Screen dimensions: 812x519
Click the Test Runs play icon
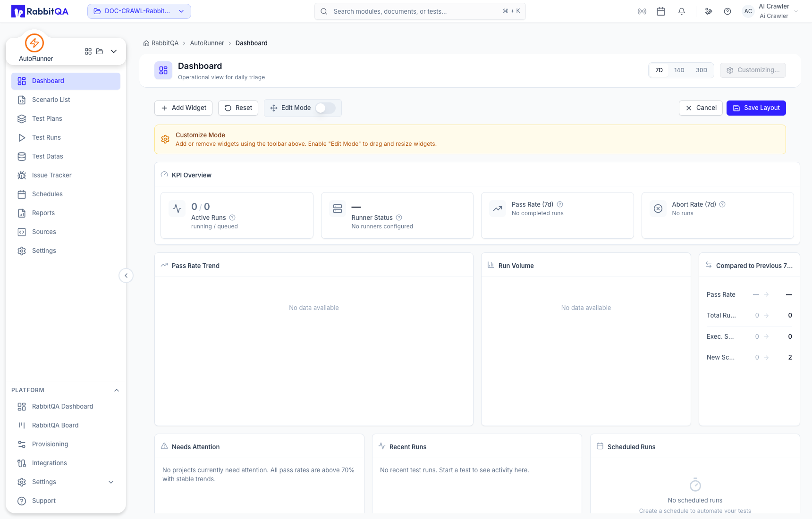coord(22,137)
